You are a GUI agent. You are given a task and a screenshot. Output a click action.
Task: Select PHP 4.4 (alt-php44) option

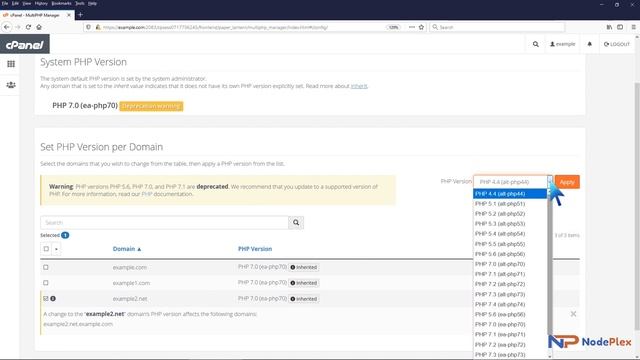510,193
